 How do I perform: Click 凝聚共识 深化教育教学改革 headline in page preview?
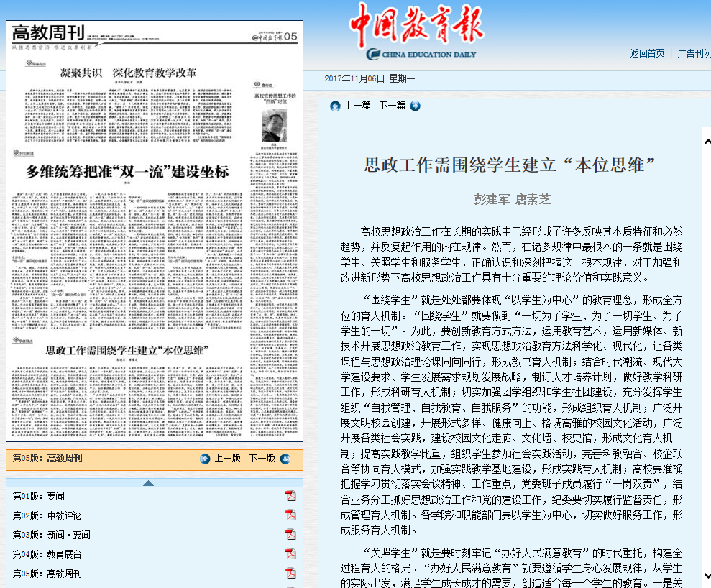click(128, 73)
